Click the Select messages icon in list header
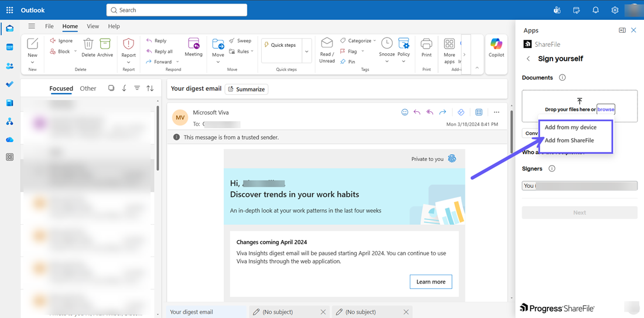The image size is (644, 318). click(111, 88)
